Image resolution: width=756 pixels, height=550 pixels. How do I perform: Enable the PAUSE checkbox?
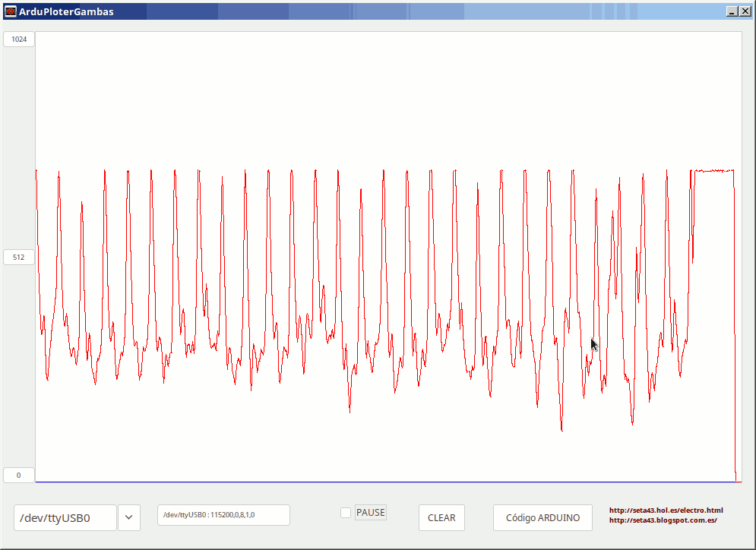pos(346,513)
